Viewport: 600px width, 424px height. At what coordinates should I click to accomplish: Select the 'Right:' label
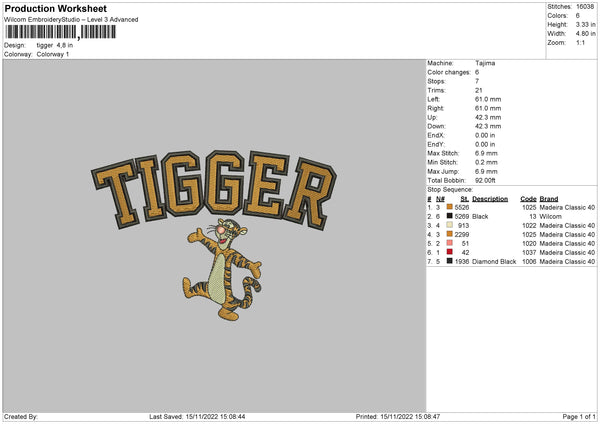pos(436,108)
